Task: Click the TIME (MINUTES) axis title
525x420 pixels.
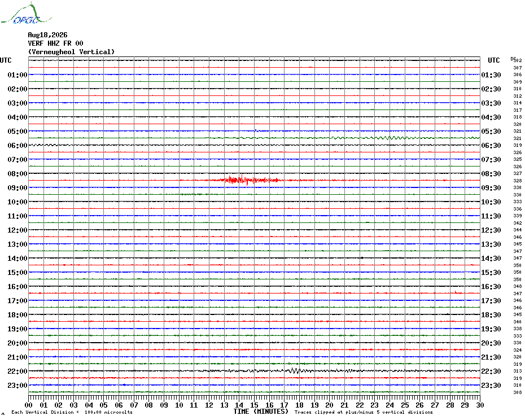Action: 261,412
